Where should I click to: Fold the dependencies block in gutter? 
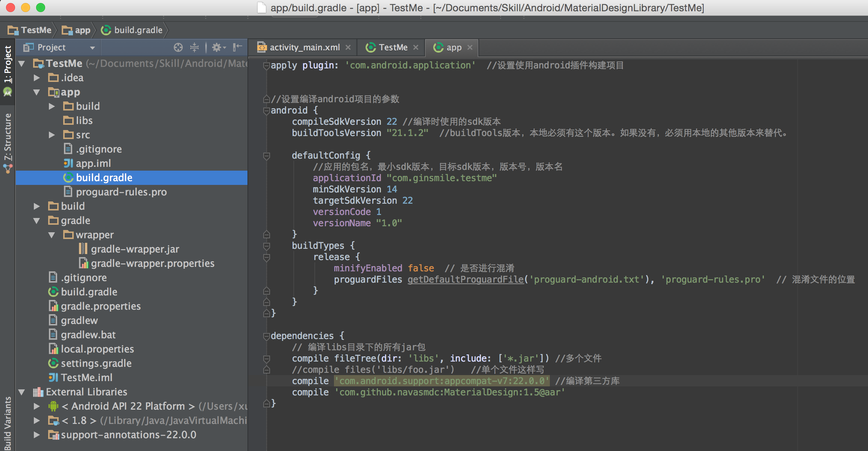(x=267, y=336)
